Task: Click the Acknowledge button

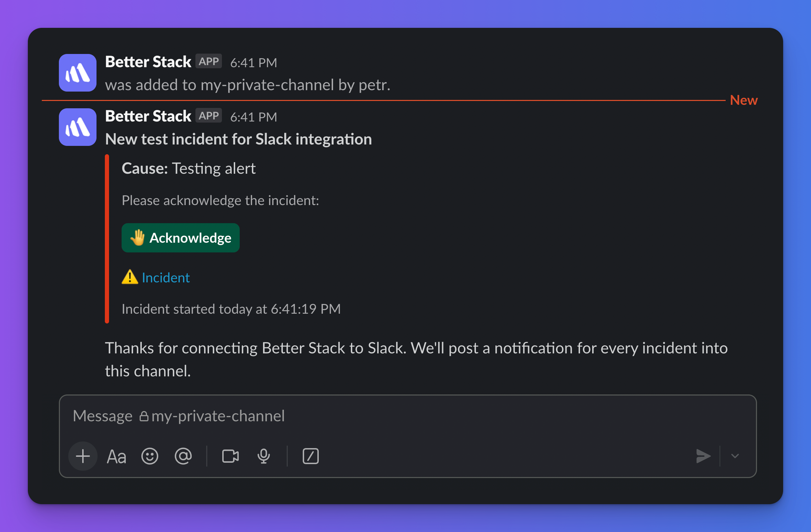Action: 180,238
